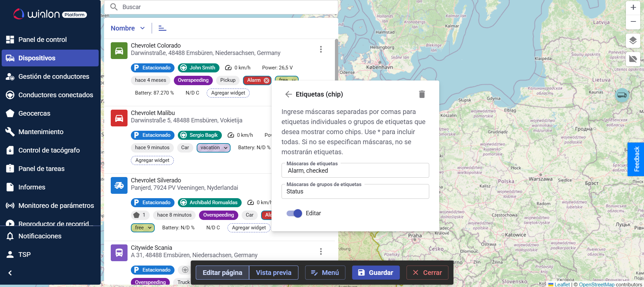
Task: Delete the Etiquetas chip with trash icon
Action: pos(422,94)
